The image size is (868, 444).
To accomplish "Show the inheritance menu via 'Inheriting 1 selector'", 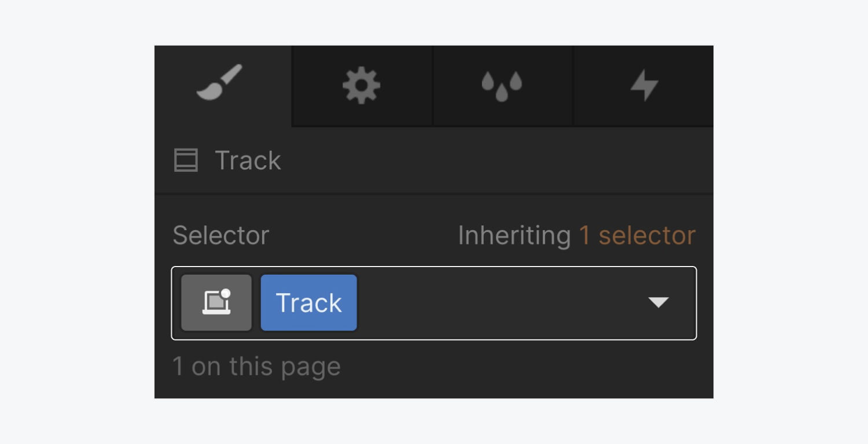I will [x=577, y=235].
